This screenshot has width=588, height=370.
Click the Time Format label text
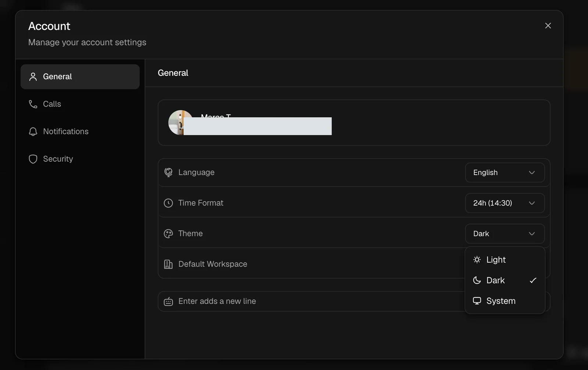point(201,203)
